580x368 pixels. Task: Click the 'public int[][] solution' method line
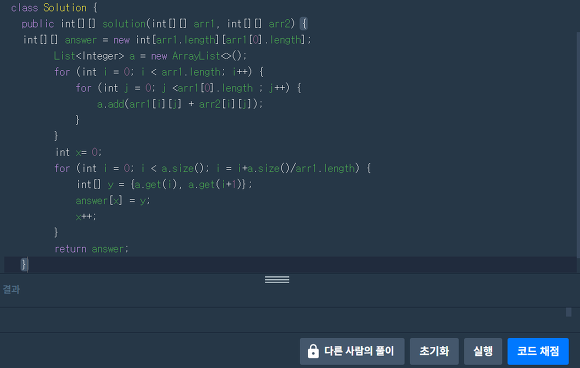[x=164, y=24]
